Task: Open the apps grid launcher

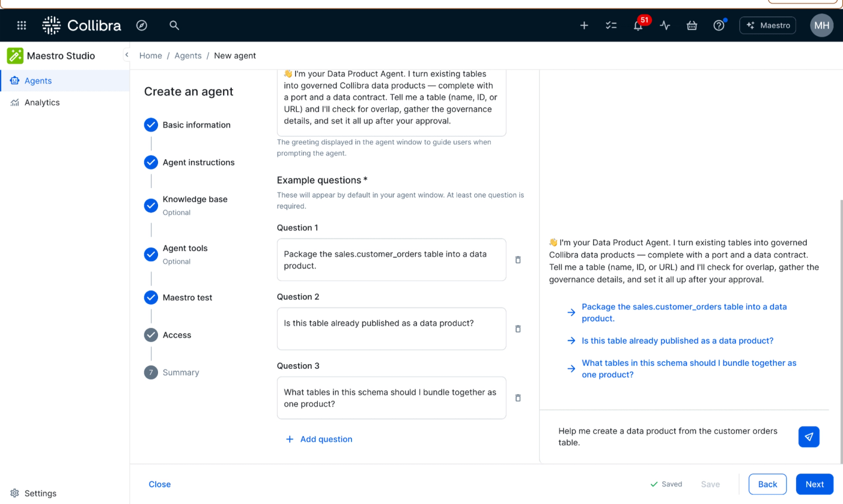Action: point(22,25)
